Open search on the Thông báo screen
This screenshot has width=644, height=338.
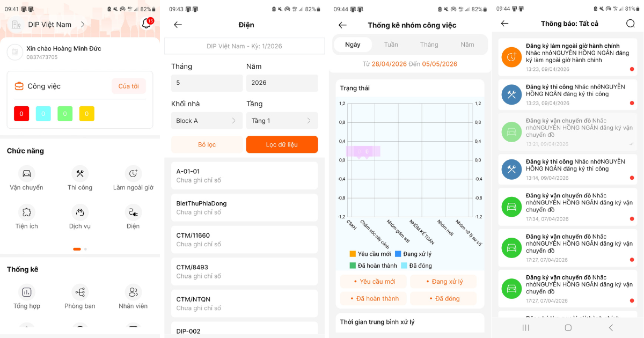click(631, 24)
